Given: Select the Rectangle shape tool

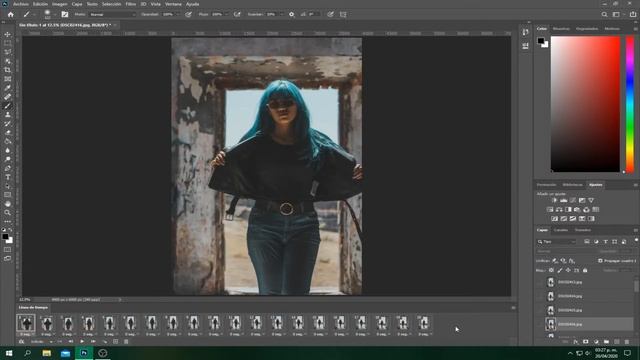Looking at the screenshot, I should pos(7,195).
